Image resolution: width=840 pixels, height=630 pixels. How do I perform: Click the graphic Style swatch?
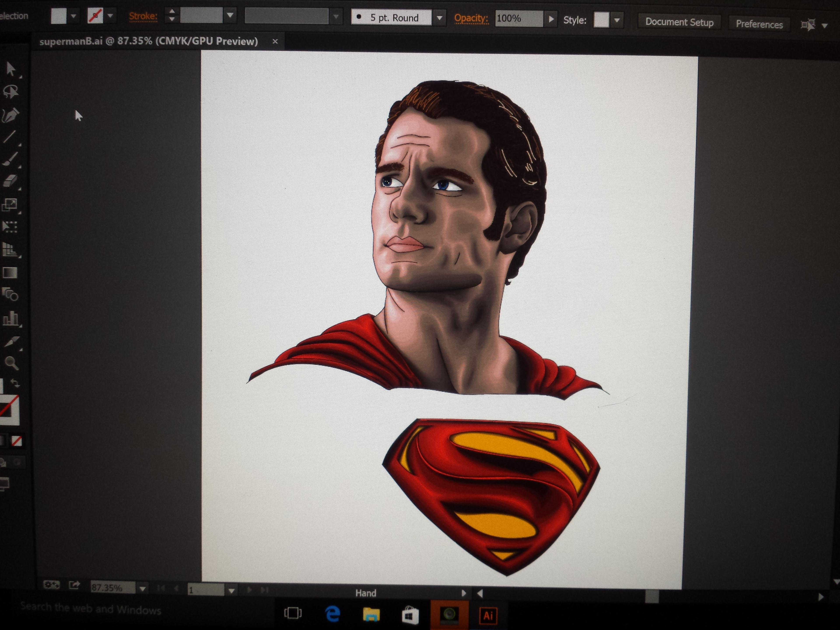601,20
